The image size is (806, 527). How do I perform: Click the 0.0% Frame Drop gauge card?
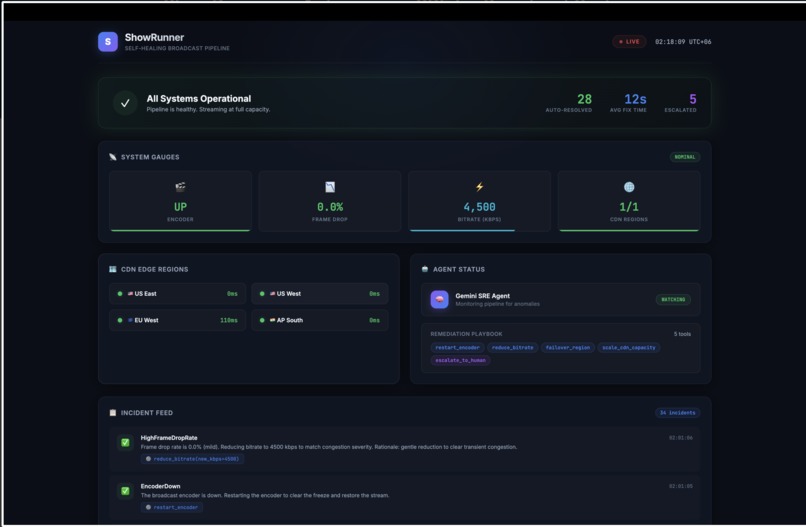click(330, 201)
